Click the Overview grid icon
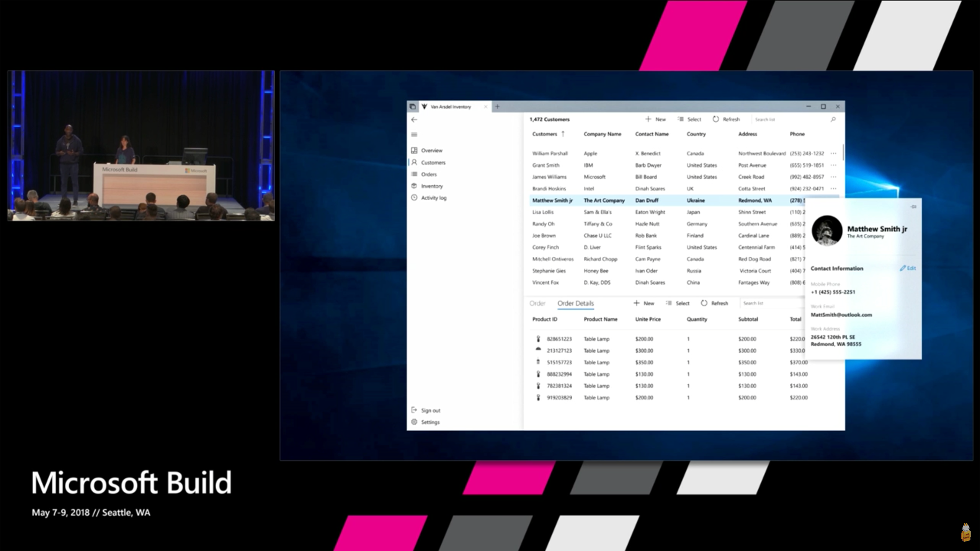The width and height of the screenshot is (980, 551). tap(414, 150)
